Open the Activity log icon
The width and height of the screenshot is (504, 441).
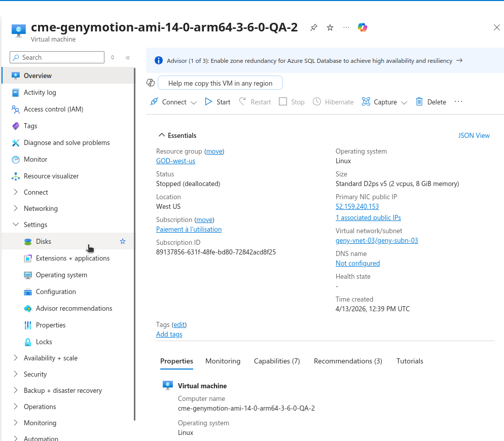point(16,92)
